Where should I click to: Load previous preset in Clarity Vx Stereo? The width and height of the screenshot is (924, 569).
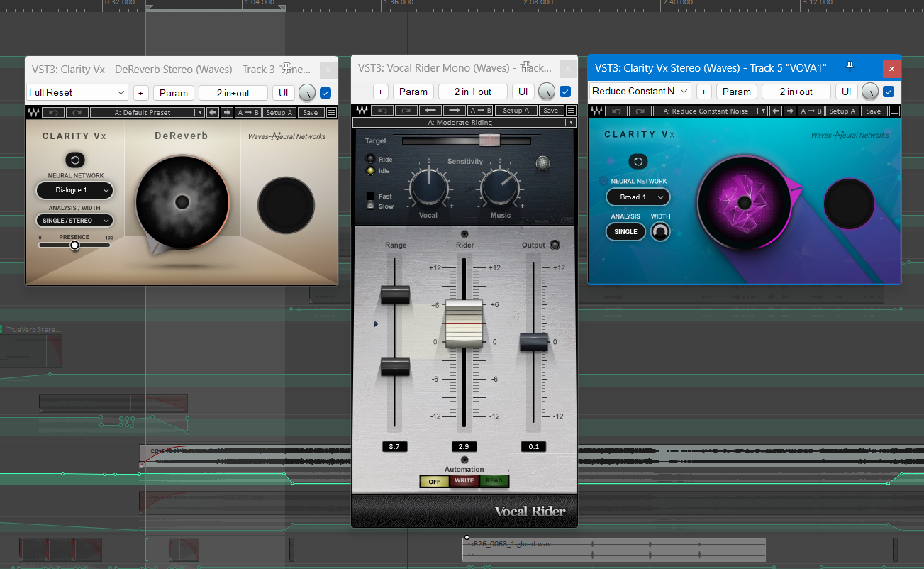click(x=777, y=111)
